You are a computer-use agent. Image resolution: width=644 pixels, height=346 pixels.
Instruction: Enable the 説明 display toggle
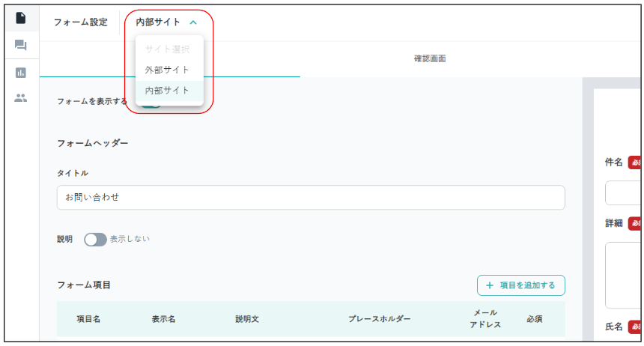coord(95,240)
